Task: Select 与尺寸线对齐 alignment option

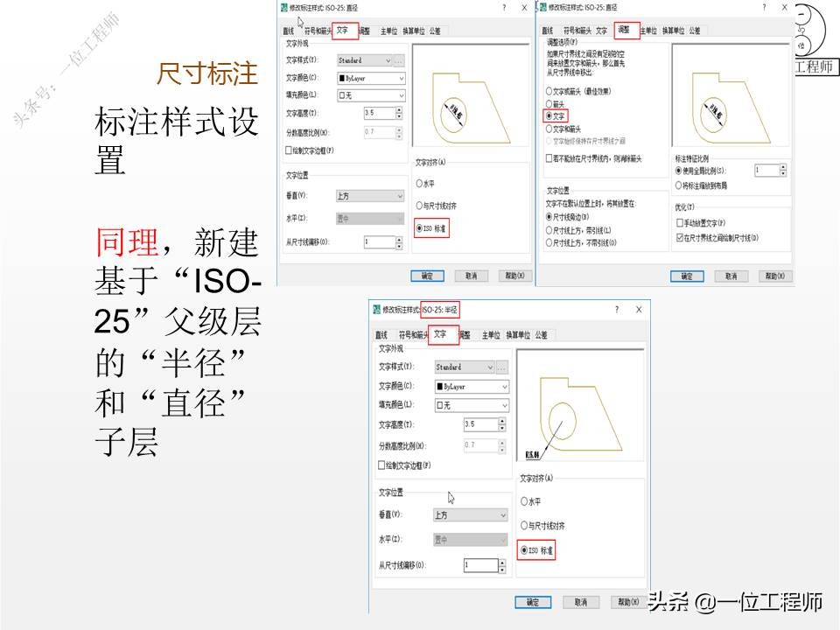Action: pyautogui.click(x=419, y=205)
